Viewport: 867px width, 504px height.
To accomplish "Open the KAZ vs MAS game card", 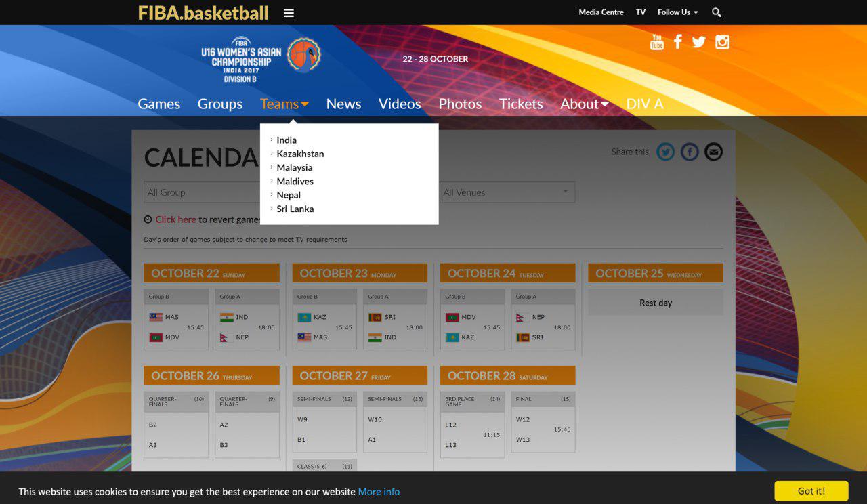I will click(324, 320).
